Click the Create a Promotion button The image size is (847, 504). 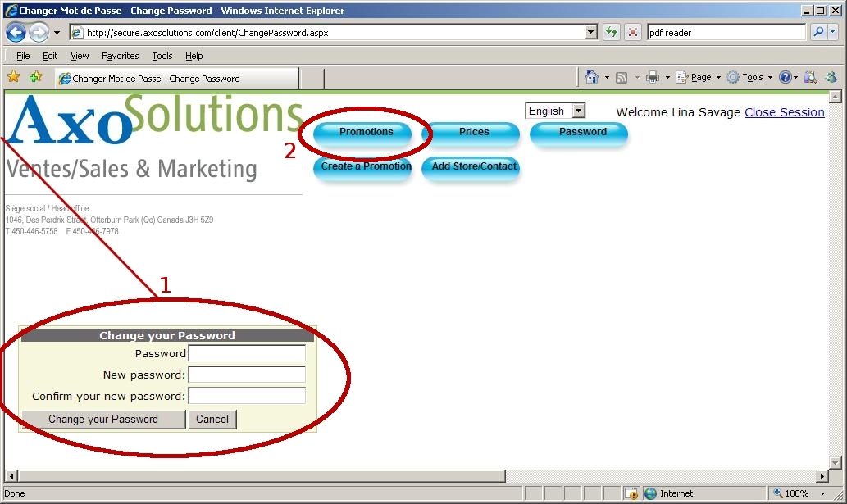tap(362, 168)
